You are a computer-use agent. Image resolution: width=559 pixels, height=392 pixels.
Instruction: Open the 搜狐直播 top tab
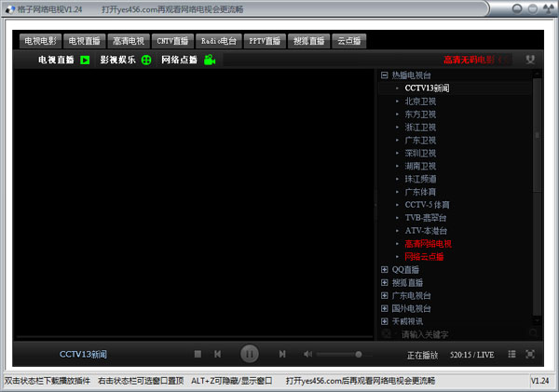[308, 41]
